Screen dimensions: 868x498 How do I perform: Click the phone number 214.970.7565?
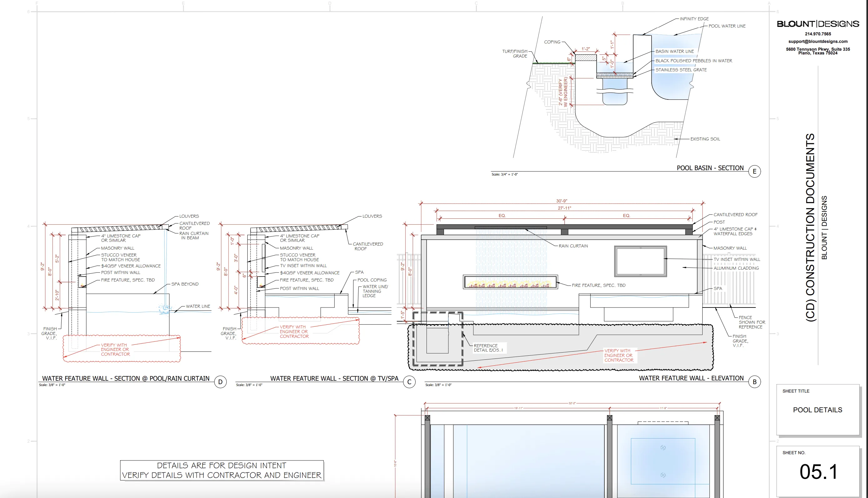817,34
